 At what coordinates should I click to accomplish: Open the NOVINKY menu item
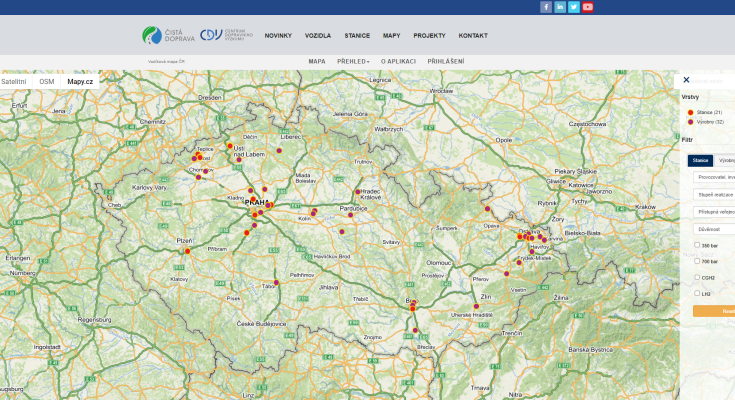point(278,36)
